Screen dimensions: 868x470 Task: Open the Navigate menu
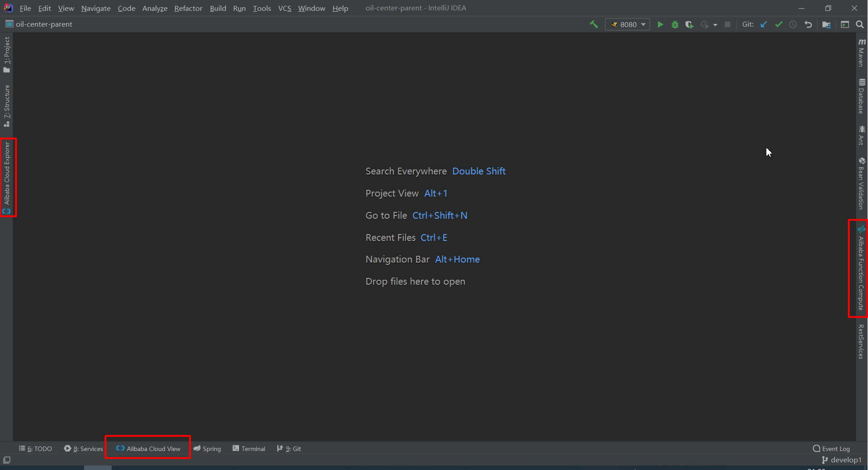pyautogui.click(x=96, y=8)
